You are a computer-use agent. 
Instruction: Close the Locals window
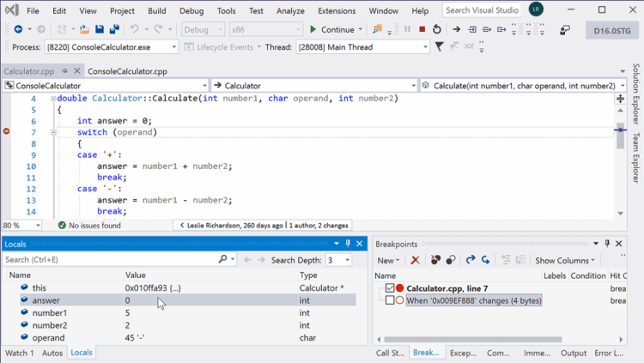[360, 244]
